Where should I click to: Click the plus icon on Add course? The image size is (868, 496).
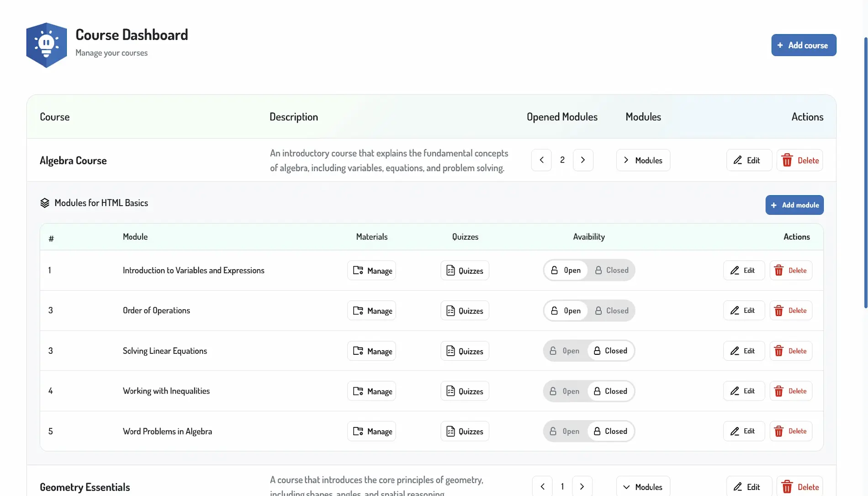pyautogui.click(x=780, y=45)
